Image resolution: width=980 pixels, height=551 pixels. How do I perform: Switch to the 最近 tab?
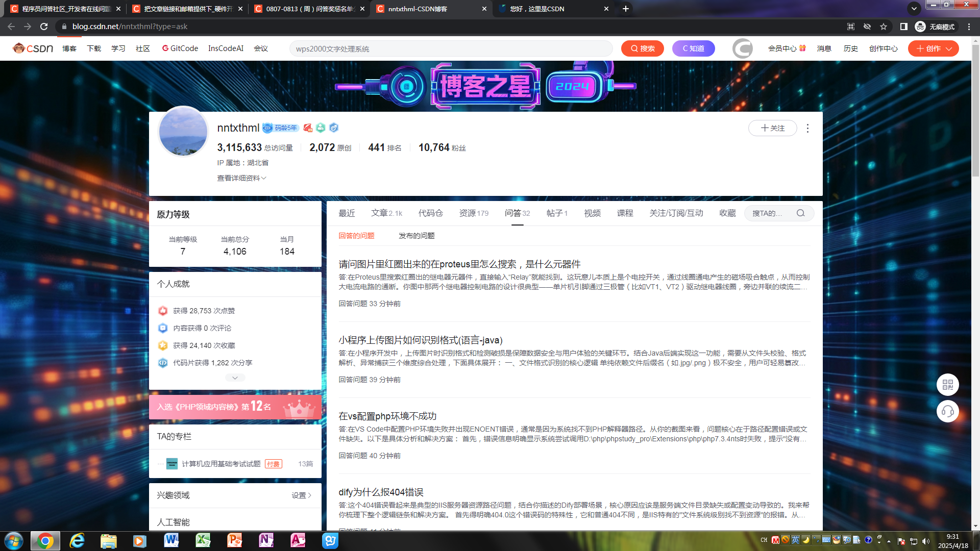347,213
